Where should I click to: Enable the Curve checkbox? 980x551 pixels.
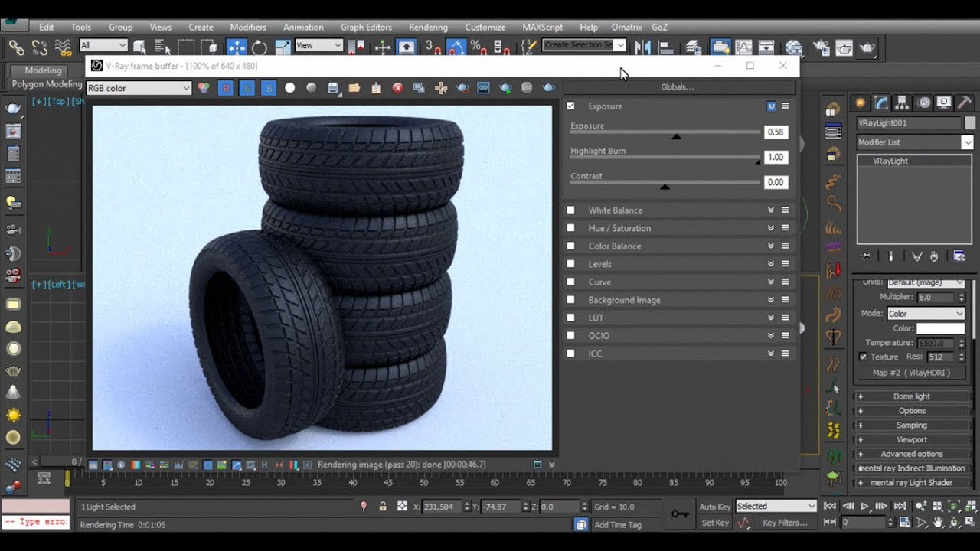(x=570, y=282)
